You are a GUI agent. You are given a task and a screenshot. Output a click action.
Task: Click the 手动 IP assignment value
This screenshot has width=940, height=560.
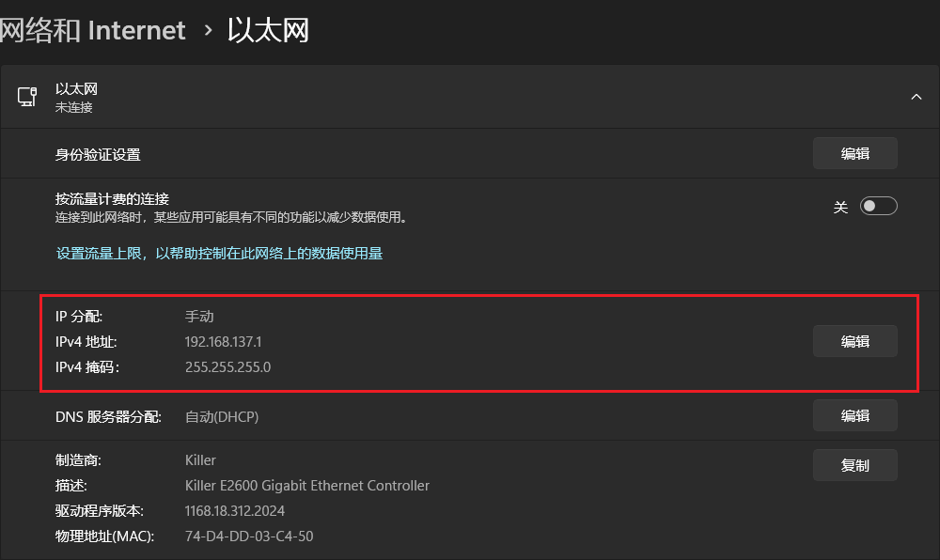pyautogui.click(x=199, y=317)
